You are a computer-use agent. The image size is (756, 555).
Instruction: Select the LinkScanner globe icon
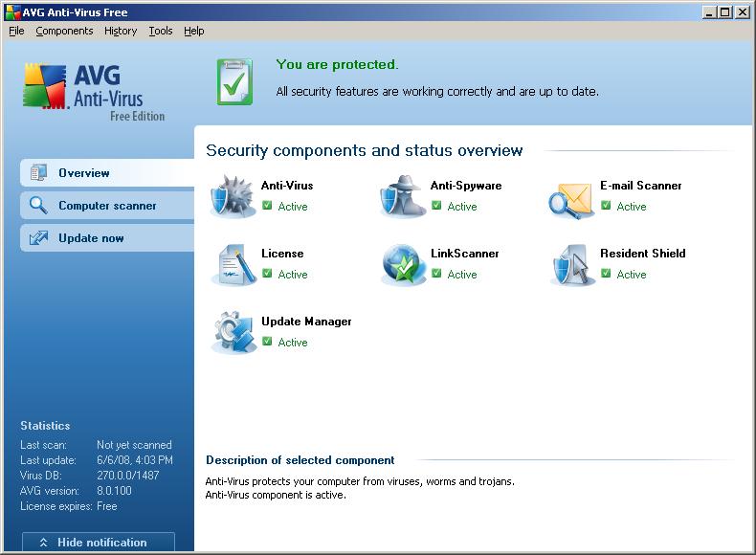(x=402, y=264)
